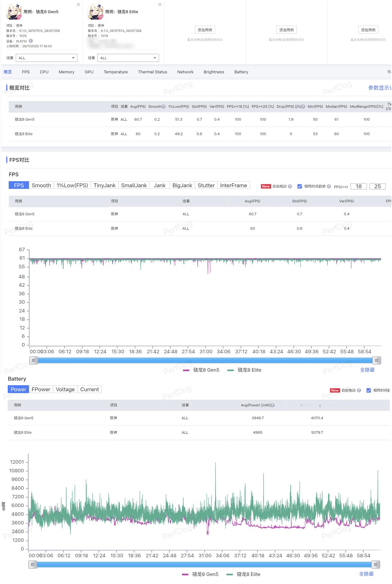The width and height of the screenshot is (392, 584).
Task: Hide the 骁龙8 Gen5 series in FPS legend
Action: [202, 370]
